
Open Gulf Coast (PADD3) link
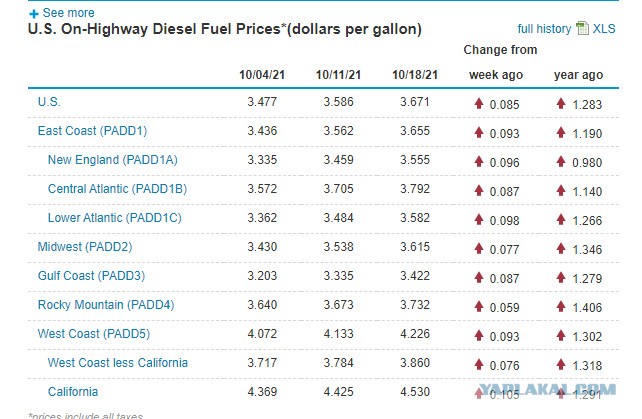pos(91,276)
